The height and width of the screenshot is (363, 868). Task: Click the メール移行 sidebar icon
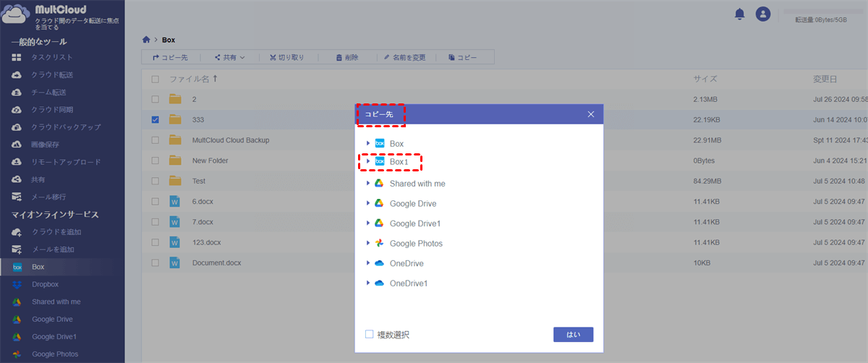pos(17,197)
